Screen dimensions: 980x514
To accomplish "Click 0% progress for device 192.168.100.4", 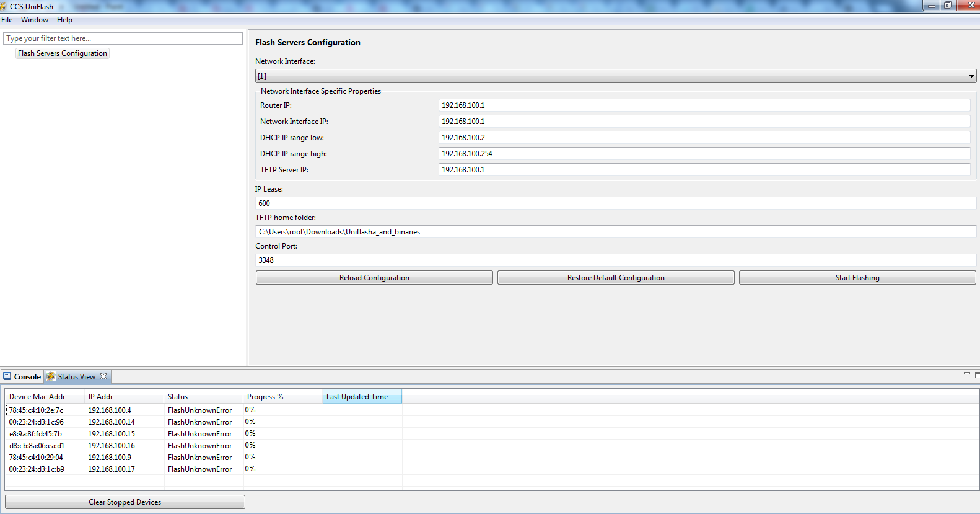I will [x=250, y=410].
